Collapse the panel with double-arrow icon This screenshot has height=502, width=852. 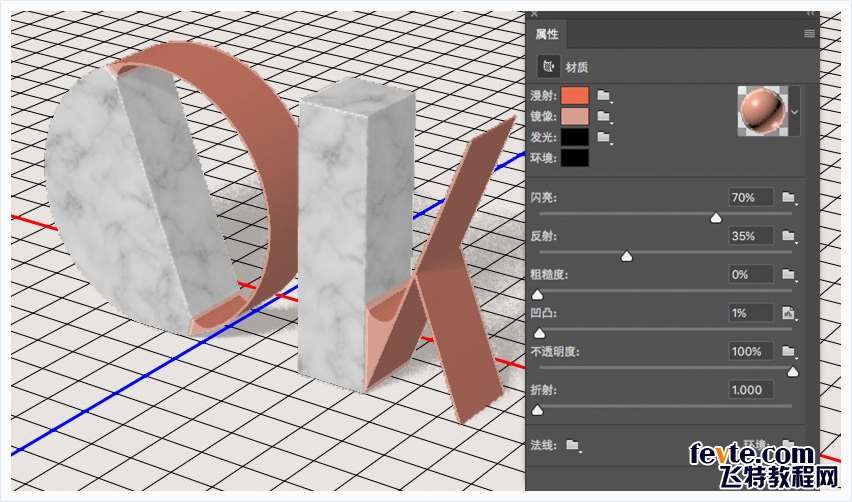click(811, 14)
